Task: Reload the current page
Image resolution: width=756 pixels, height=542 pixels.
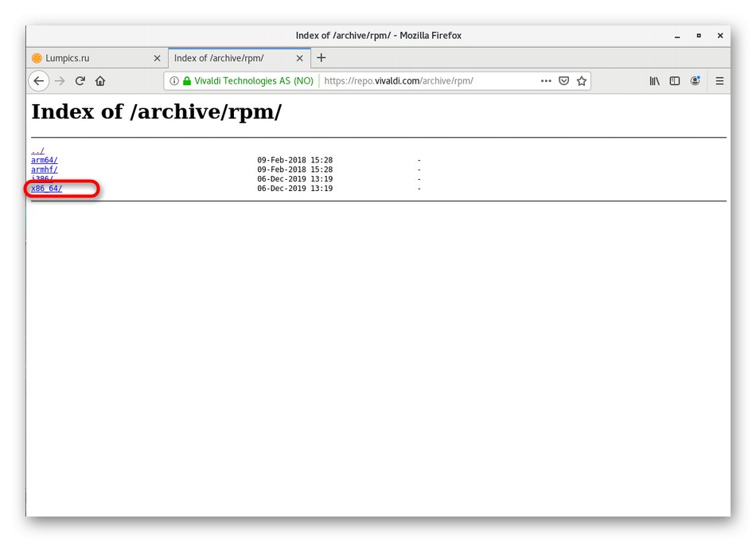Action: coord(80,81)
